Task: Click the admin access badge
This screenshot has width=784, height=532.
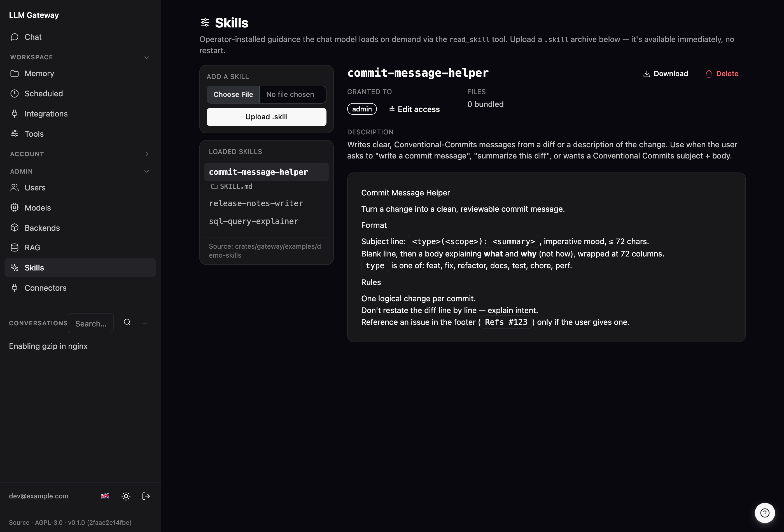Action: click(362, 109)
